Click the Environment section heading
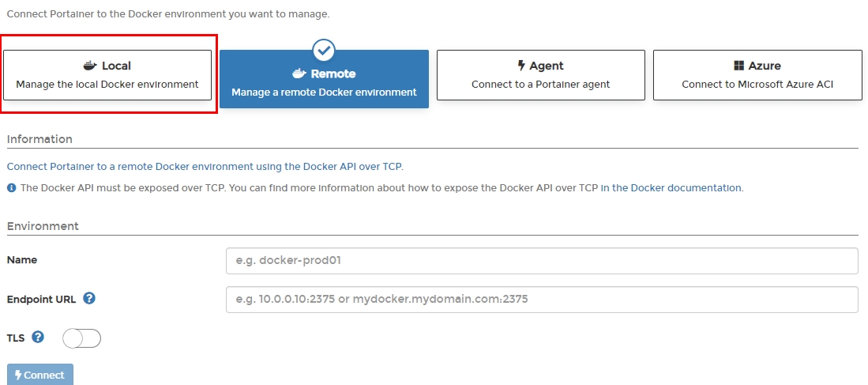The image size is (868, 385). [x=43, y=226]
